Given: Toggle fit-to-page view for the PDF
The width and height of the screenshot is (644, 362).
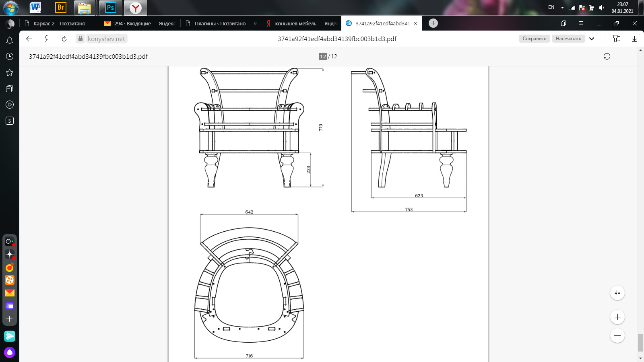Looking at the screenshot, I should pos(617,293).
